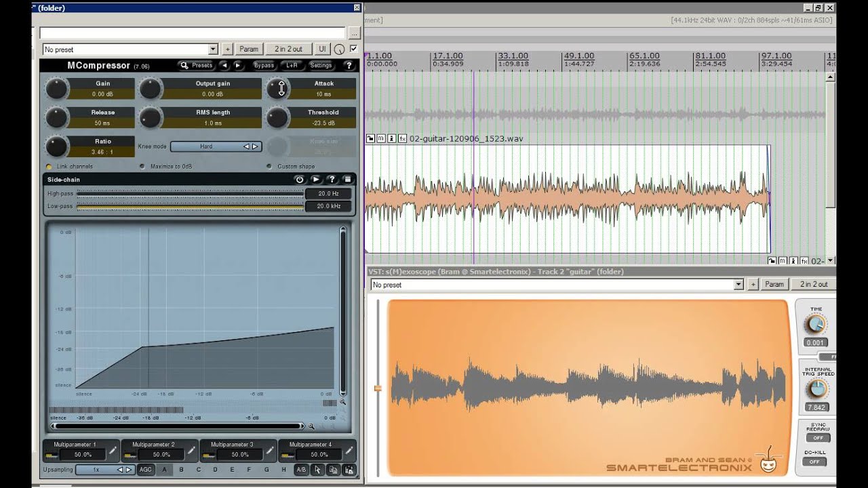The width and height of the screenshot is (868, 488).
Task: Select next Knee mode with right arrow
Action: click(x=256, y=146)
